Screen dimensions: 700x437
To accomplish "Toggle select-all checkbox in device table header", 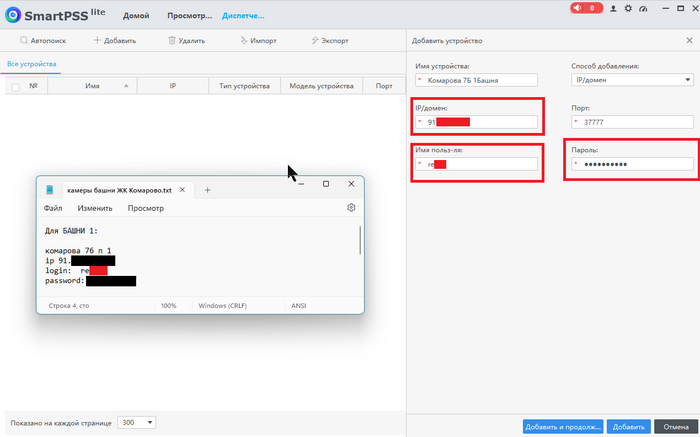I will 15,87.
